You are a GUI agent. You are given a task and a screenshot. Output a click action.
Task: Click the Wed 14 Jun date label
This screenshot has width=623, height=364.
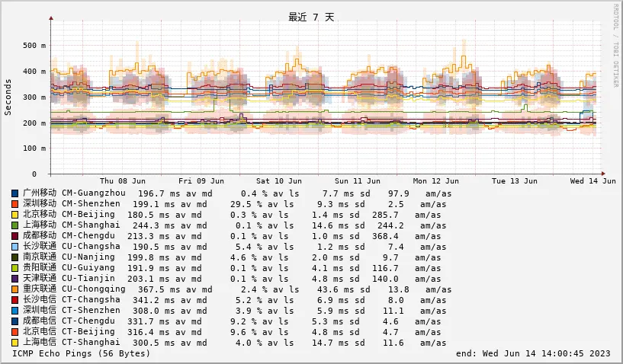(x=592, y=181)
